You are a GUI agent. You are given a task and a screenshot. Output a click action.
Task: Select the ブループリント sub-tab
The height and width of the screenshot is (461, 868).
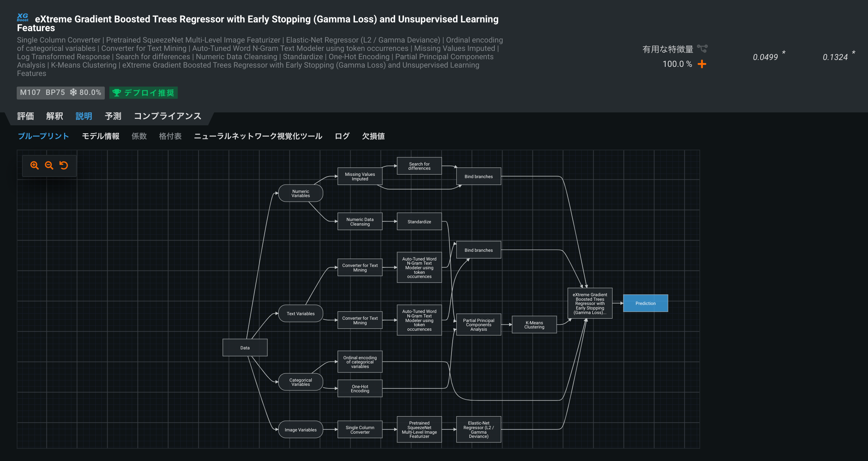tap(43, 136)
